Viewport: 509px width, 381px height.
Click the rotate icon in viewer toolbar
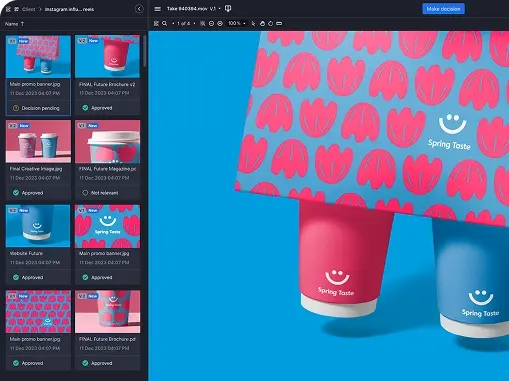click(x=271, y=24)
